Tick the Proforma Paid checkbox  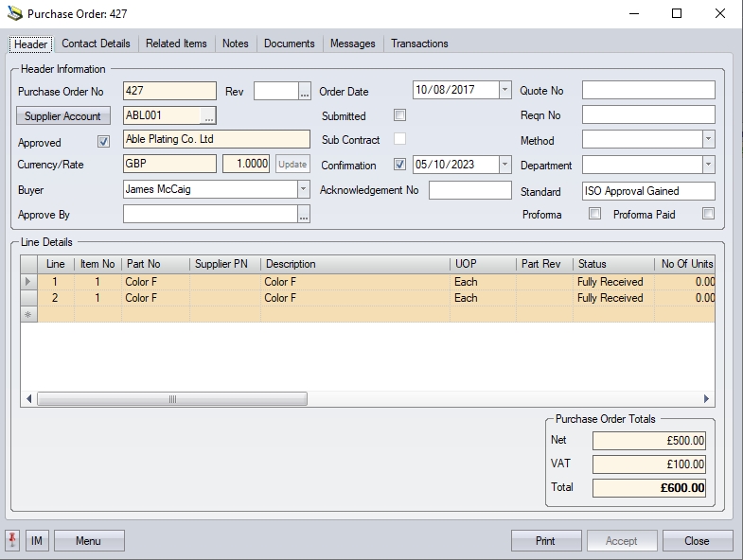[x=707, y=215]
